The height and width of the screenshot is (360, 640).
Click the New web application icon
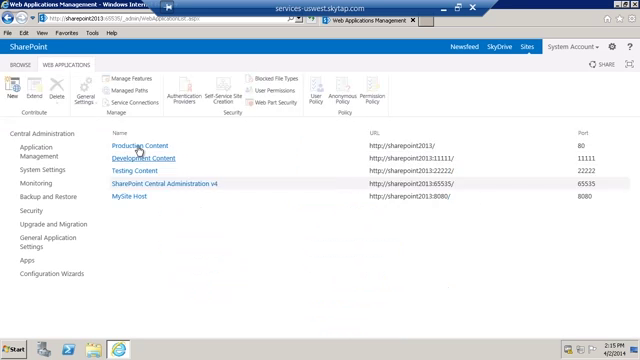tap(12, 88)
